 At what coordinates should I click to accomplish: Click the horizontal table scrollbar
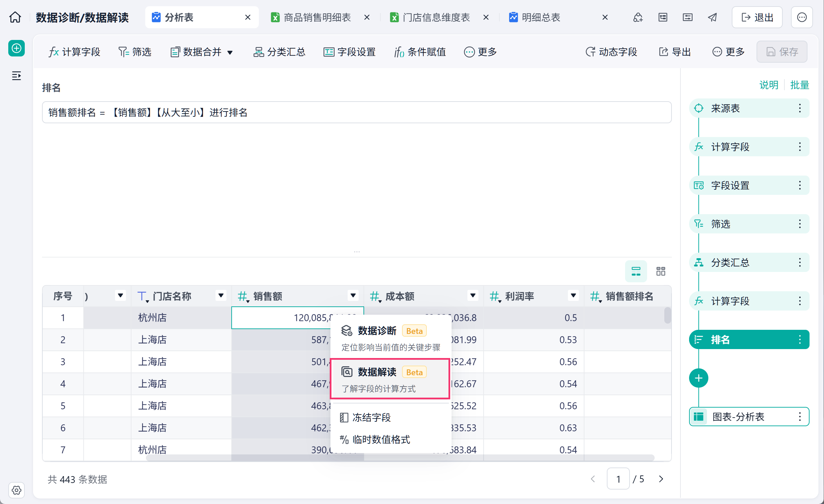click(x=400, y=458)
